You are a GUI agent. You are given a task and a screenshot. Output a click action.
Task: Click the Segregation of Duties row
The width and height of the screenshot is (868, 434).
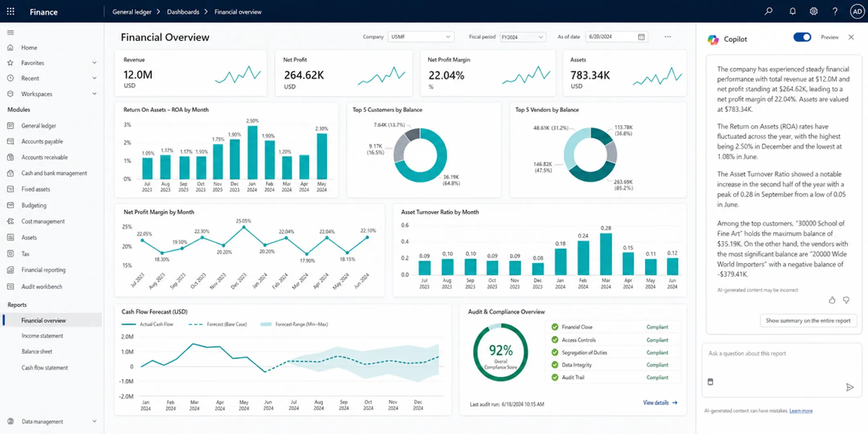612,352
